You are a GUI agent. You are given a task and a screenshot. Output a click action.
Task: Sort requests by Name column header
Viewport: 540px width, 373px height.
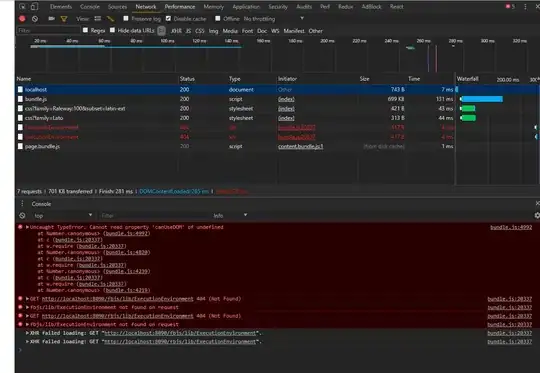click(97, 79)
